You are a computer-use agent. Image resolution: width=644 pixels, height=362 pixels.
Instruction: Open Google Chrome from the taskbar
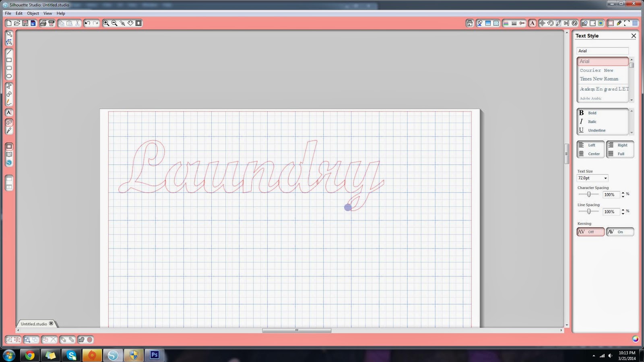(30, 355)
